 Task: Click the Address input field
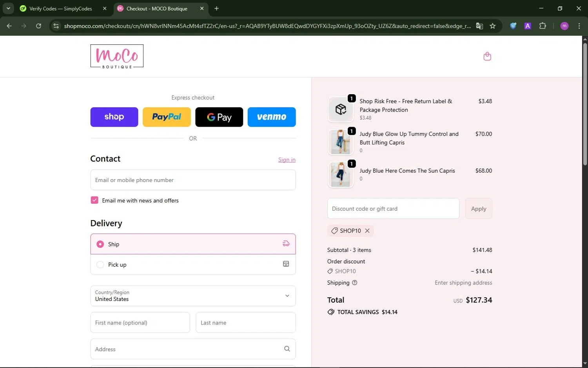pos(193,349)
